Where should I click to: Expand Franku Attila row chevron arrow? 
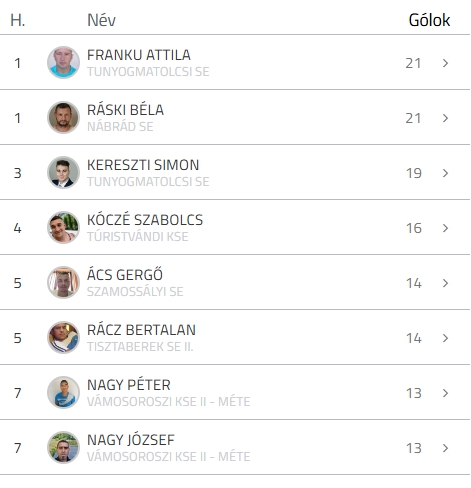445,63
